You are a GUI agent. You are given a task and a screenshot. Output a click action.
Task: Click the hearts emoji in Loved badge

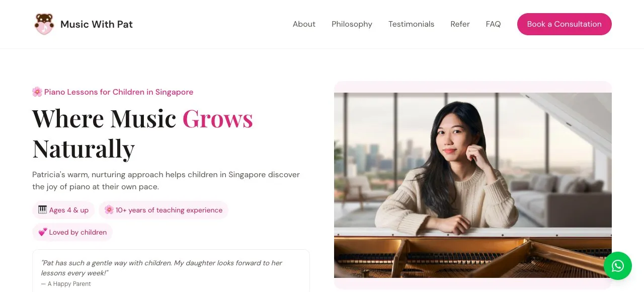click(43, 232)
